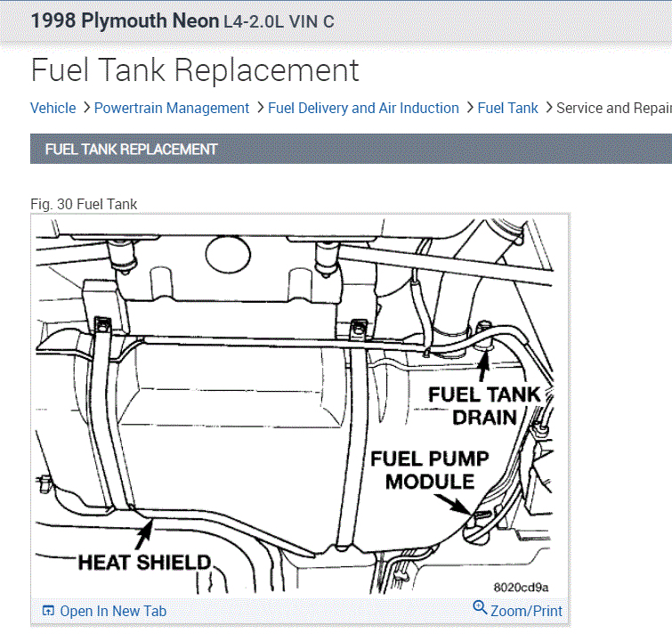Click the Open In New Tab icon
This screenshot has width=672, height=642.
point(48,610)
